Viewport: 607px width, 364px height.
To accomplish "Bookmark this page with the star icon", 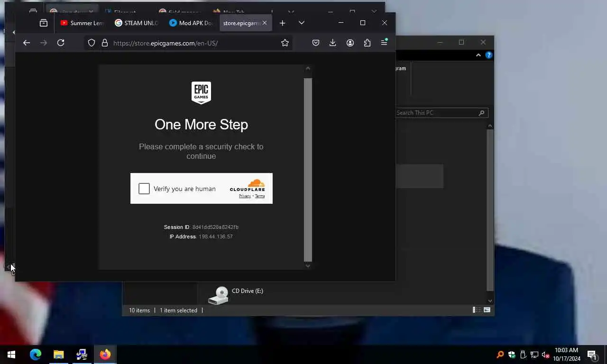I will tap(285, 43).
